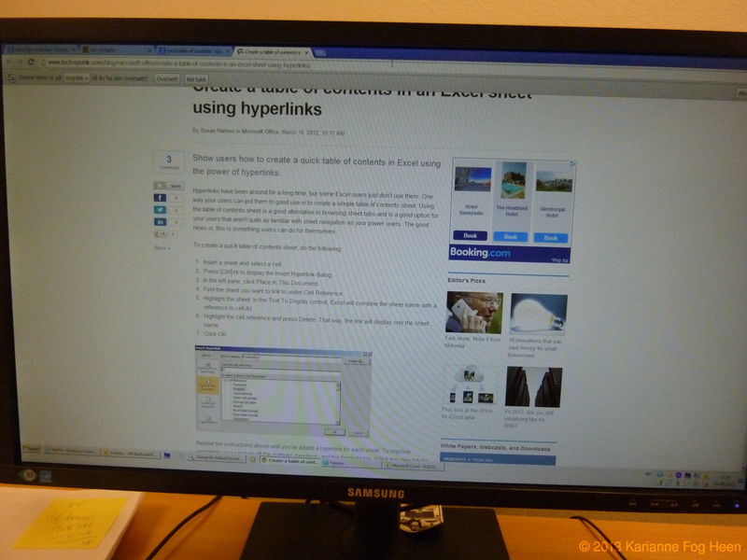Click The Headland Hotel pool thumbnail
This screenshot has width=747, height=560.
pyautogui.click(x=514, y=180)
